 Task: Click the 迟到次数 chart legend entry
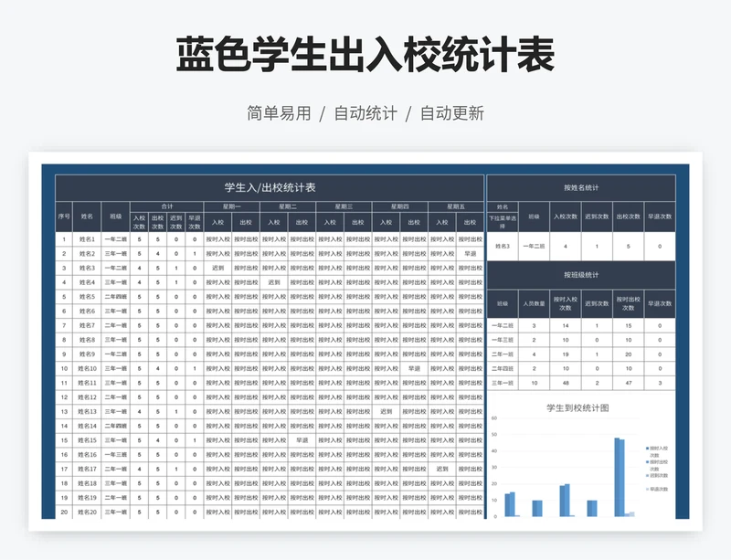pos(657,476)
